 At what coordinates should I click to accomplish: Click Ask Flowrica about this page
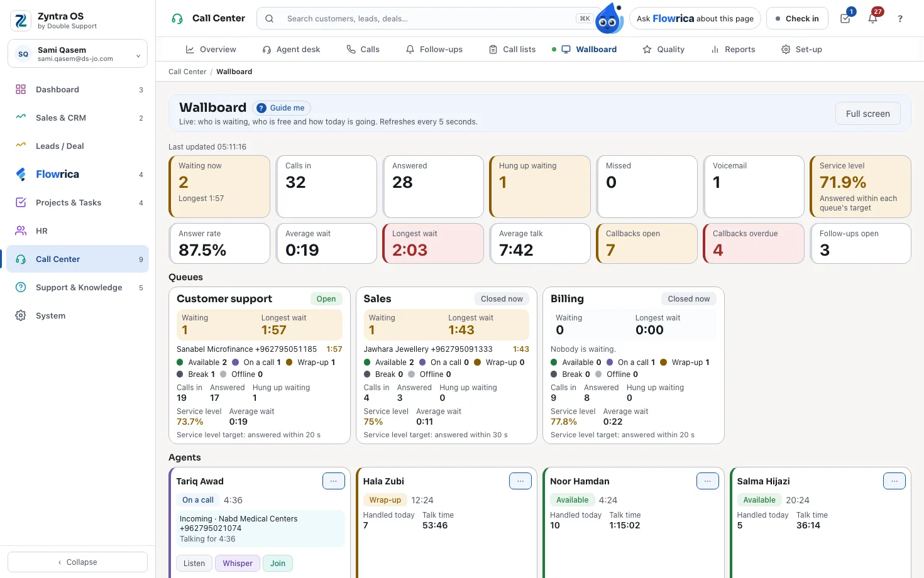[x=695, y=18]
